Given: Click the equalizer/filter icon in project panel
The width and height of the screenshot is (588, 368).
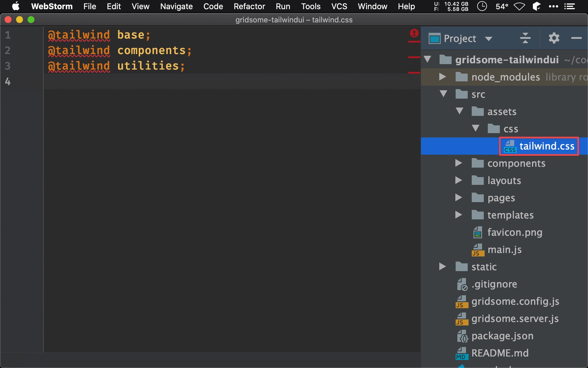Looking at the screenshot, I should [526, 38].
